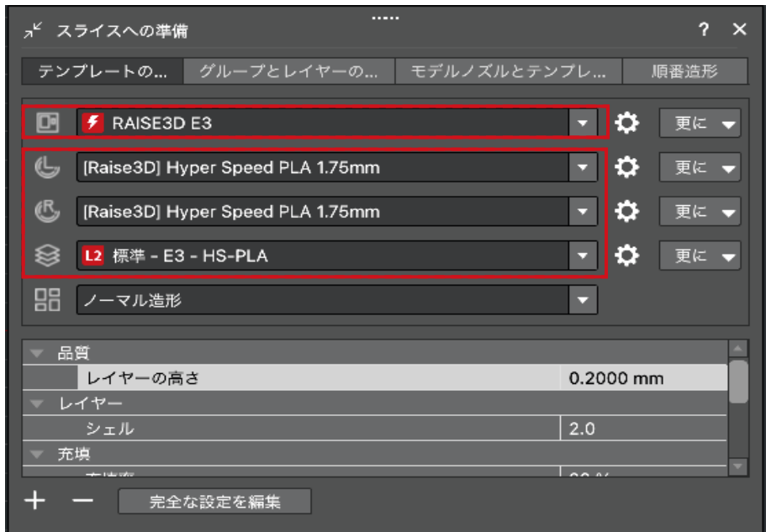Open gear settings for 標準 - E3 - HS-PLA
The height and width of the screenshot is (532, 771).
pyautogui.click(x=627, y=255)
